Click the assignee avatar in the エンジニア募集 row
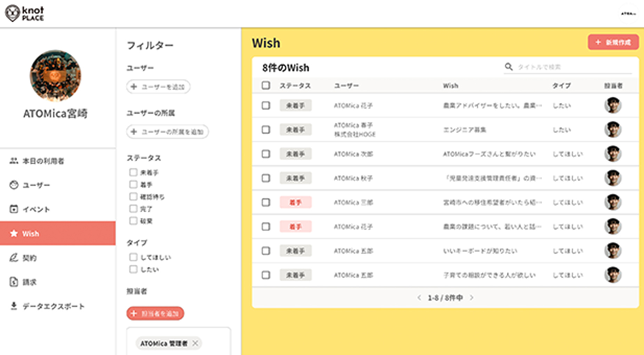This screenshot has width=644, height=355. [x=613, y=130]
